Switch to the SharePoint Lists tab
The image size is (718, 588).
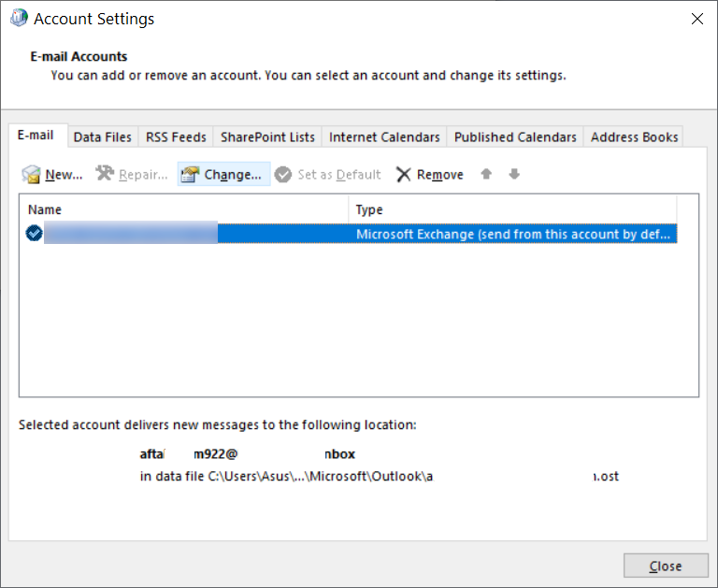pos(267,136)
